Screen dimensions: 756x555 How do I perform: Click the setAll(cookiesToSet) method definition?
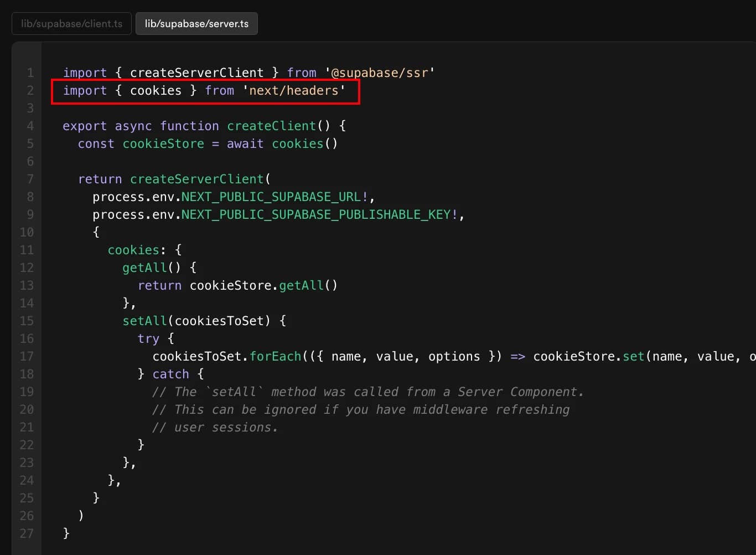tap(196, 321)
